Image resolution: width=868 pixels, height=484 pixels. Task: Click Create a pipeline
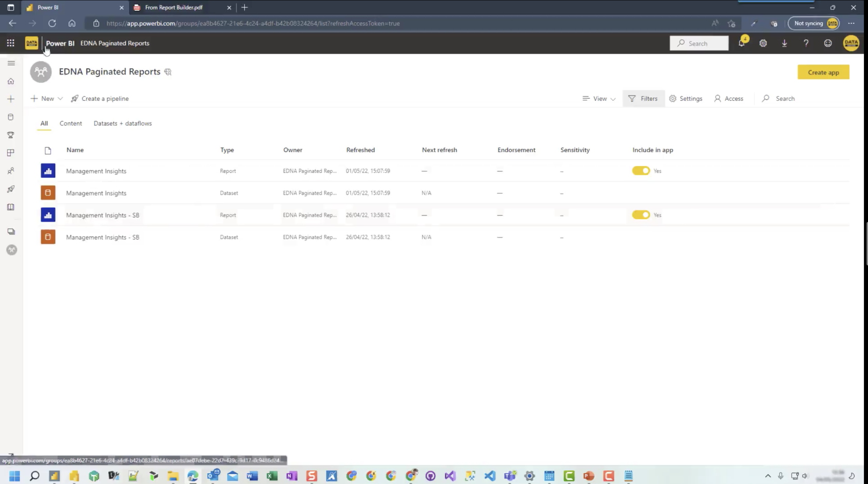100,99
